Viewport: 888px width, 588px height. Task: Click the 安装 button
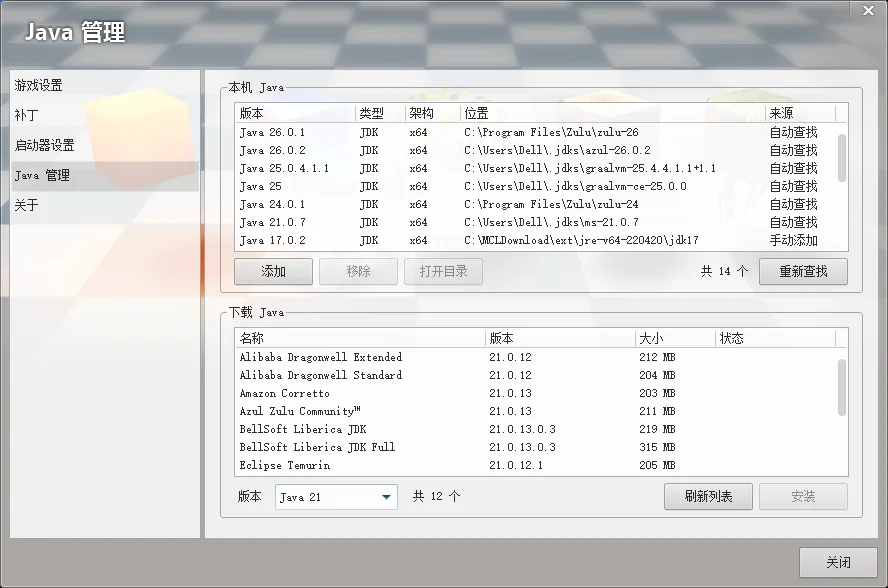[803, 496]
